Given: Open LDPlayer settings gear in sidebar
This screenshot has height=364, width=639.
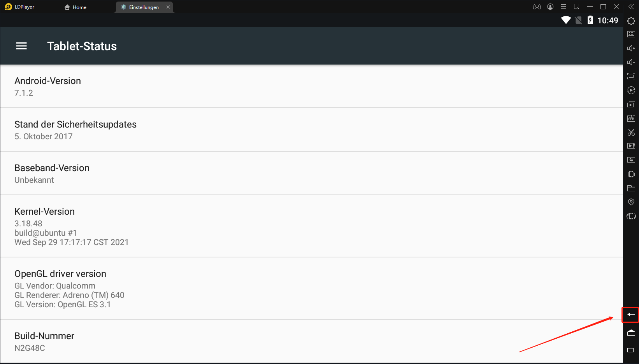Looking at the screenshot, I should pos(631,21).
